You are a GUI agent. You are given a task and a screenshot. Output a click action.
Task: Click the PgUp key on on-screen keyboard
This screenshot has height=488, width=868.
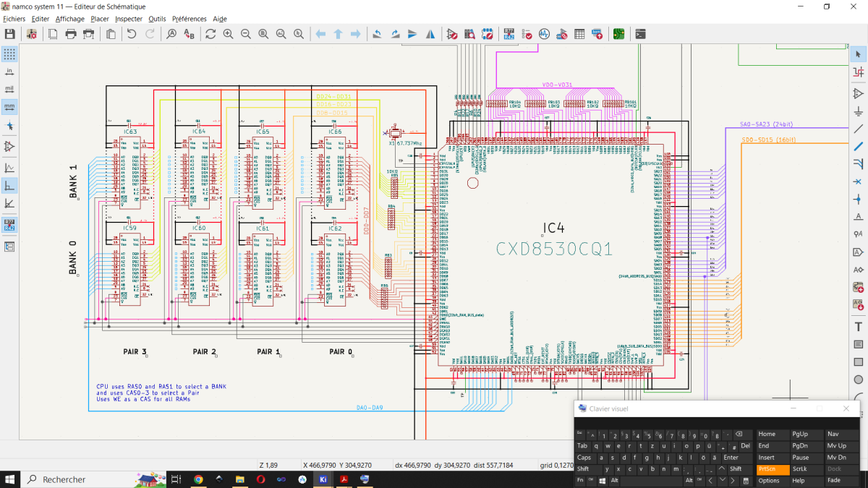click(807, 434)
